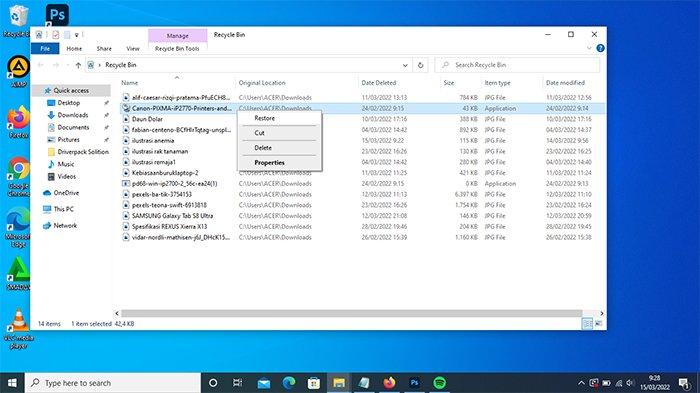Choose Restore from the context menu
Screen dimensions: 700x393
click(x=265, y=118)
